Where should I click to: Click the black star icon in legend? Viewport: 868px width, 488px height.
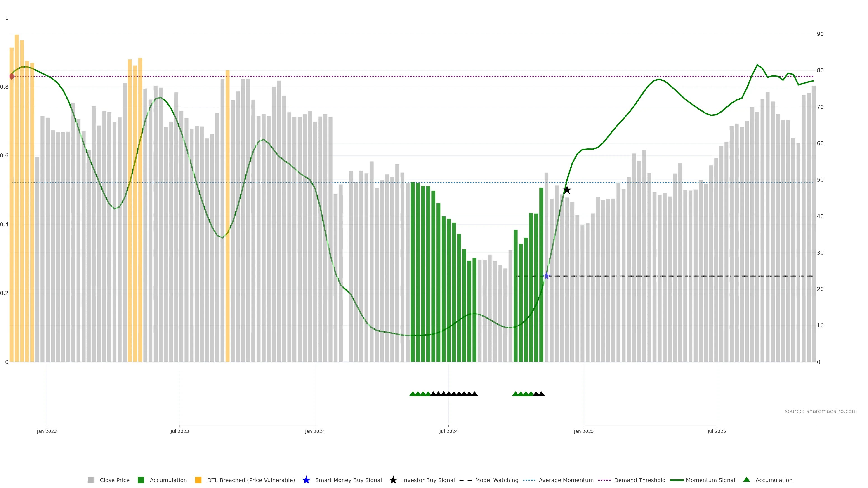pyautogui.click(x=393, y=480)
